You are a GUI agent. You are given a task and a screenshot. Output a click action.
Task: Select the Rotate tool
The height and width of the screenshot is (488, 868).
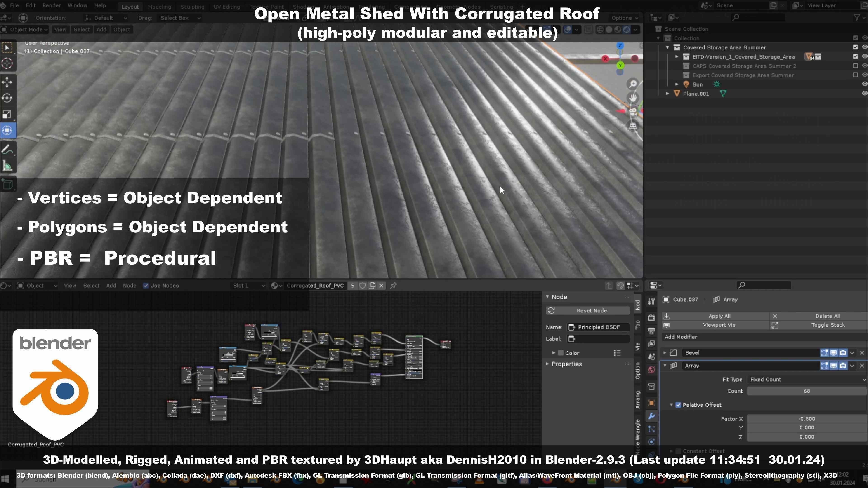[7, 98]
